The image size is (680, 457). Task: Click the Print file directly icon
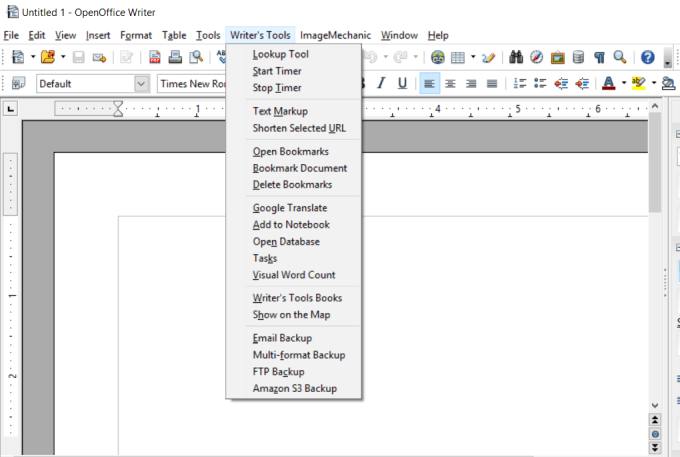coord(175,57)
